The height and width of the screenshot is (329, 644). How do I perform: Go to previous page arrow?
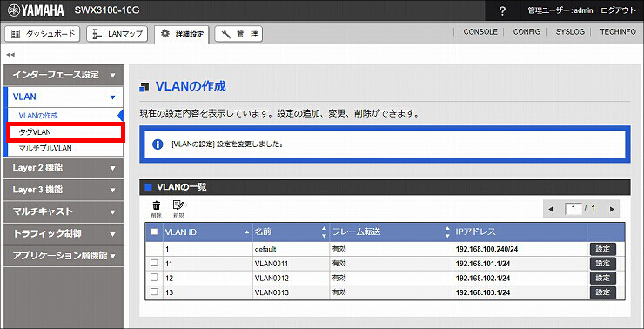click(551, 209)
